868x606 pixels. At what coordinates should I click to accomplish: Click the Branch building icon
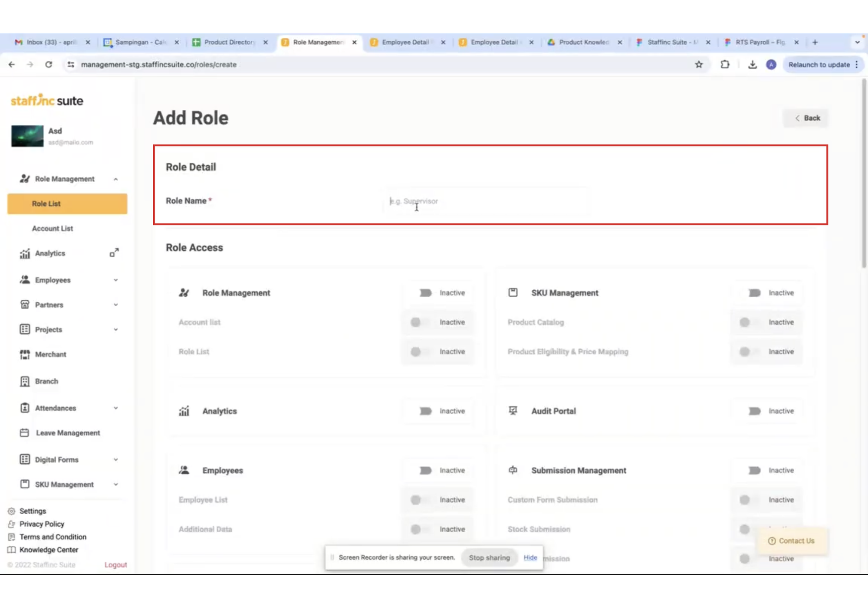[x=25, y=381]
